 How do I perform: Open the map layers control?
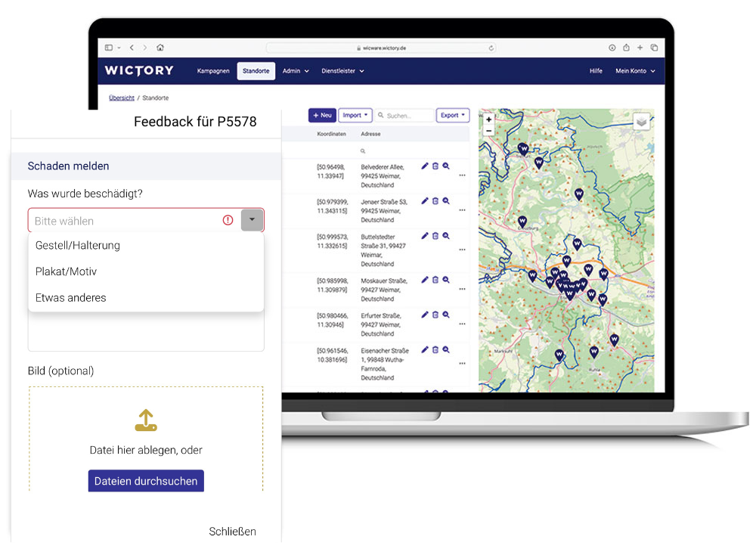pyautogui.click(x=641, y=122)
